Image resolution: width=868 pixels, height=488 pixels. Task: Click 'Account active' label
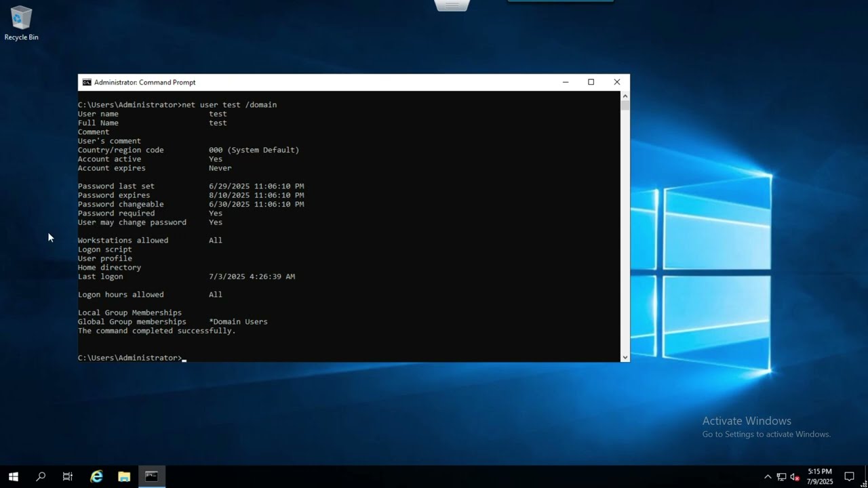click(x=109, y=159)
